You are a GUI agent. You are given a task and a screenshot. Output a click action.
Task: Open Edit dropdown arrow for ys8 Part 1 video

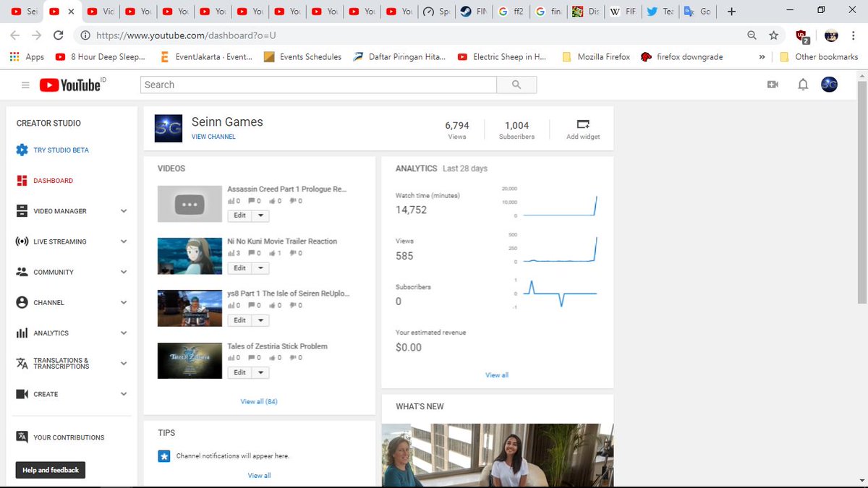(260, 320)
